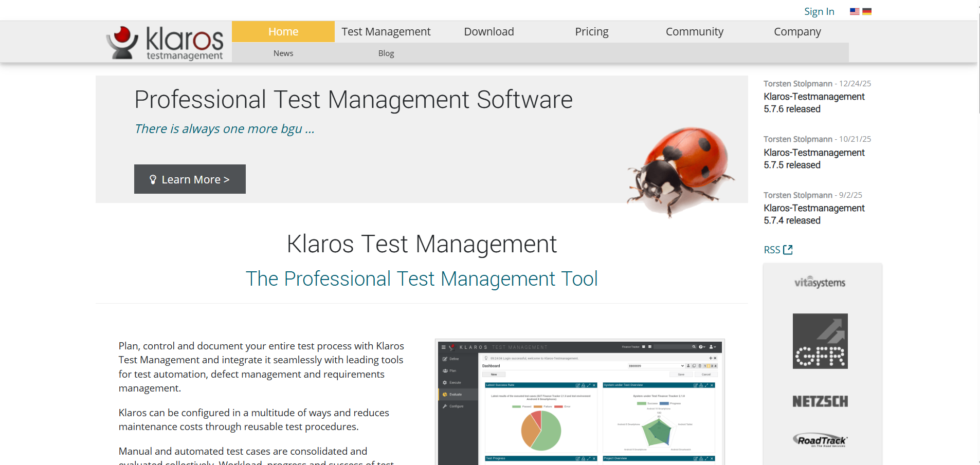The image size is (980, 465).
Task: Click the Klaros testmanagement logo
Action: point(165,43)
